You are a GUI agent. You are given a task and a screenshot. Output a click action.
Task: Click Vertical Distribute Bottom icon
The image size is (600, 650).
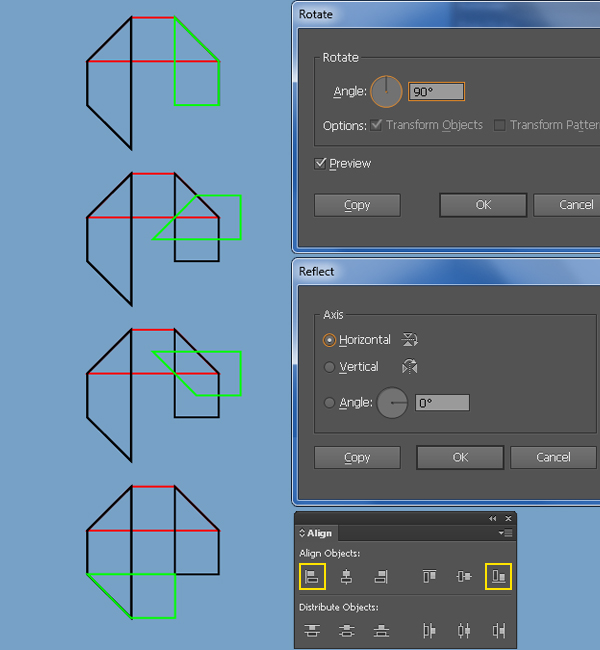pos(381,631)
